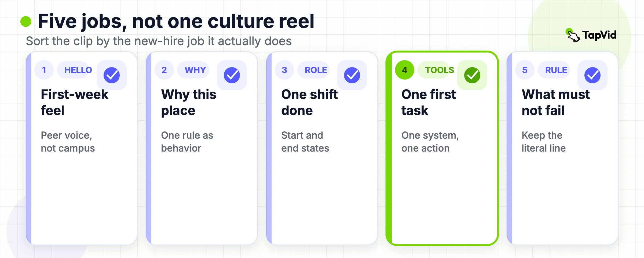The height and width of the screenshot is (258, 644).
Task: Click the "Peer voice, not campus" description
Action: click(68, 142)
